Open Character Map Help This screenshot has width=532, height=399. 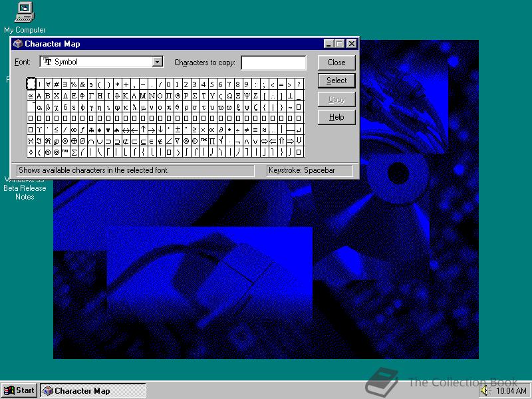(x=336, y=117)
